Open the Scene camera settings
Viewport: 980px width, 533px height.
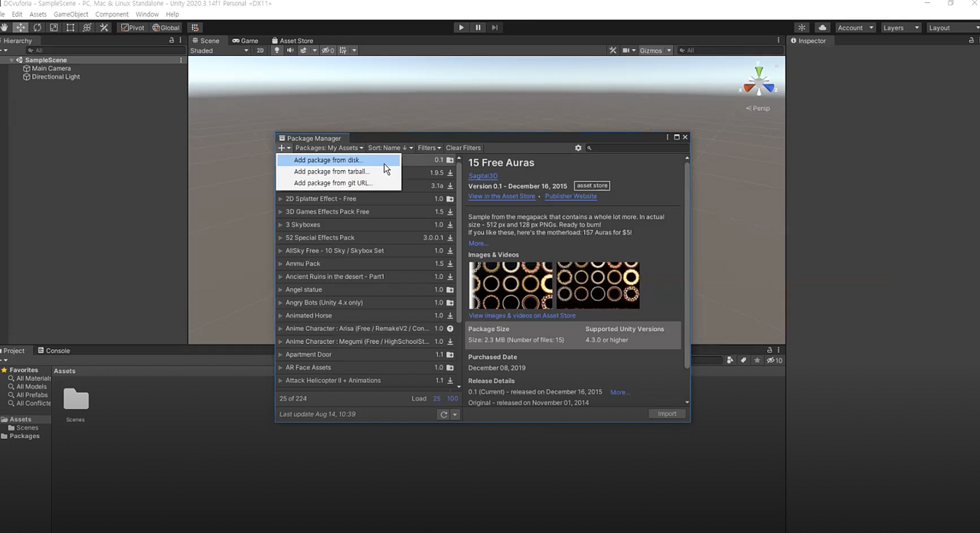pos(627,51)
